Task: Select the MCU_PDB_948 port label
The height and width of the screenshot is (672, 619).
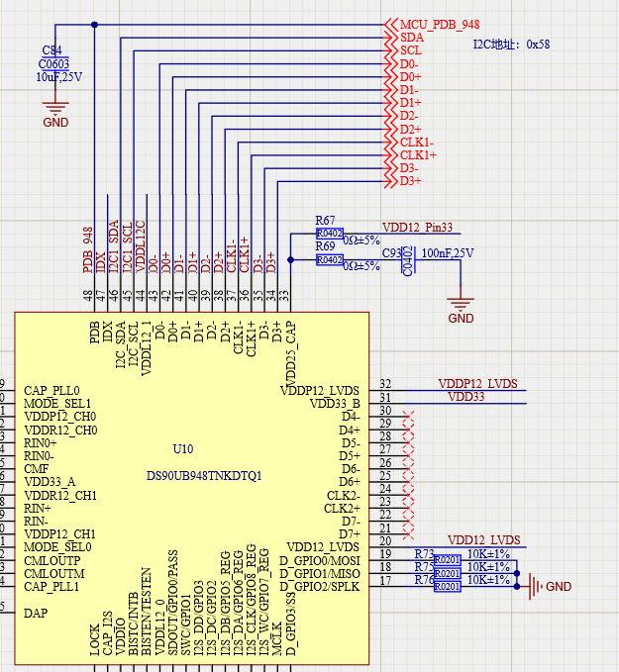Action: tap(440, 25)
